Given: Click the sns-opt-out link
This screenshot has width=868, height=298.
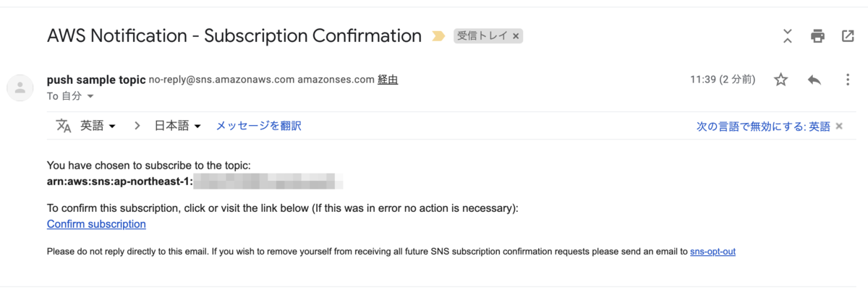Looking at the screenshot, I should coord(712,252).
